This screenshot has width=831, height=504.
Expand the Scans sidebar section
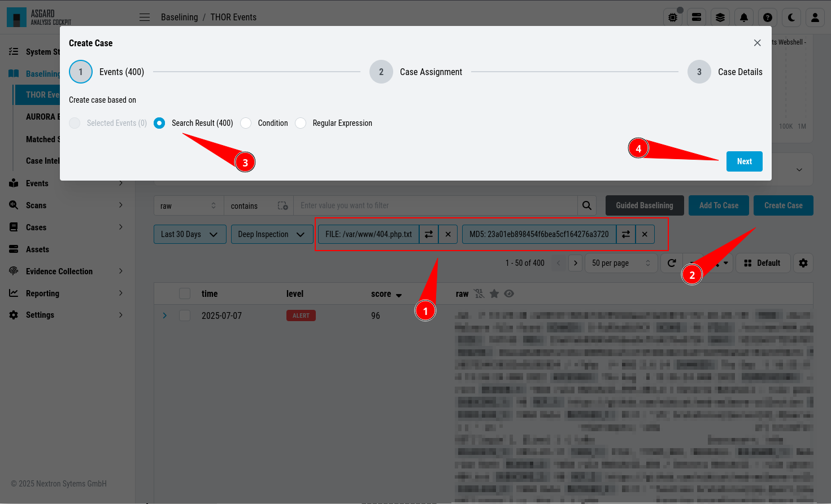[x=121, y=205]
